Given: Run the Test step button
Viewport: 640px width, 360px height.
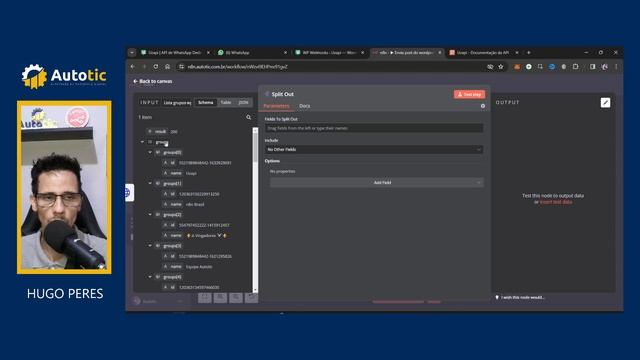Looking at the screenshot, I should 469,94.
